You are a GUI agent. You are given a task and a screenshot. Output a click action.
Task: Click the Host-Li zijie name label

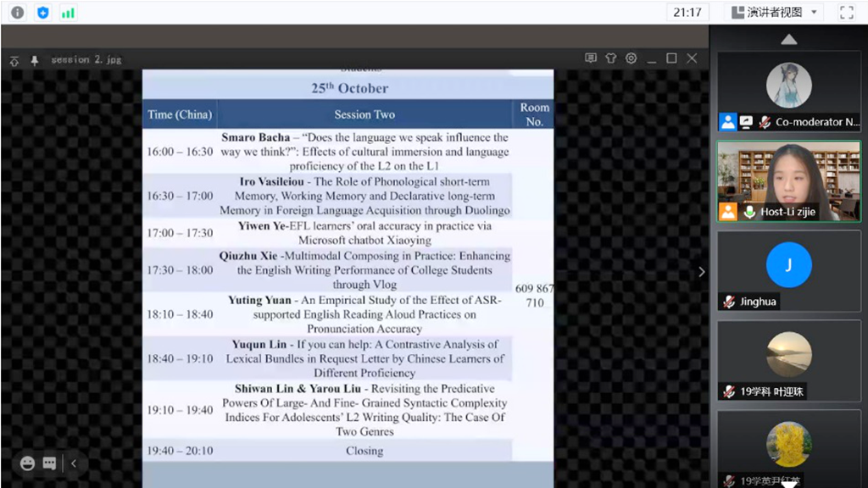point(787,212)
